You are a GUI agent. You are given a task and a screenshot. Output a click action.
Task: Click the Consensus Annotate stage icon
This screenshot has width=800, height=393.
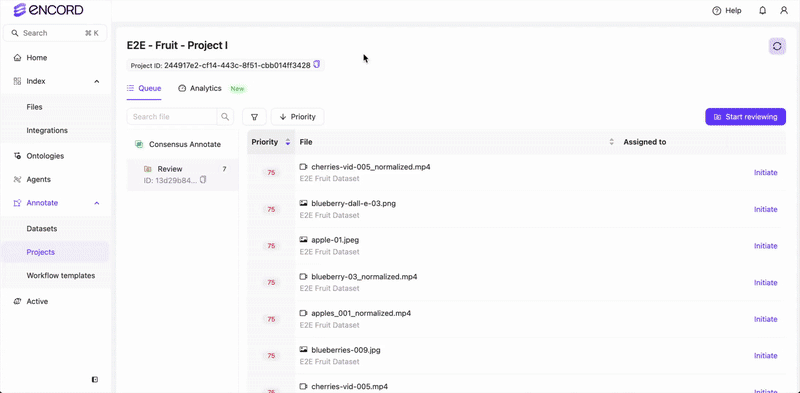(139, 144)
